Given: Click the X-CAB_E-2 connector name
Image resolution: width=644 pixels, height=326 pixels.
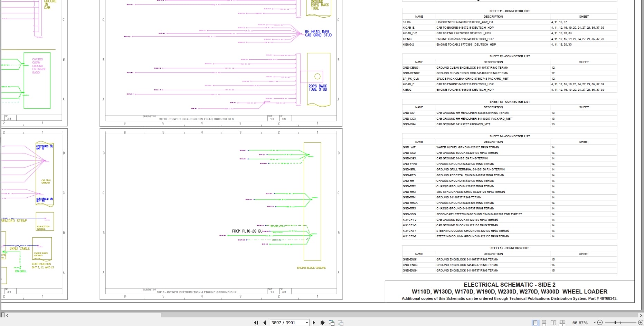Looking at the screenshot, I should [x=410, y=33].
